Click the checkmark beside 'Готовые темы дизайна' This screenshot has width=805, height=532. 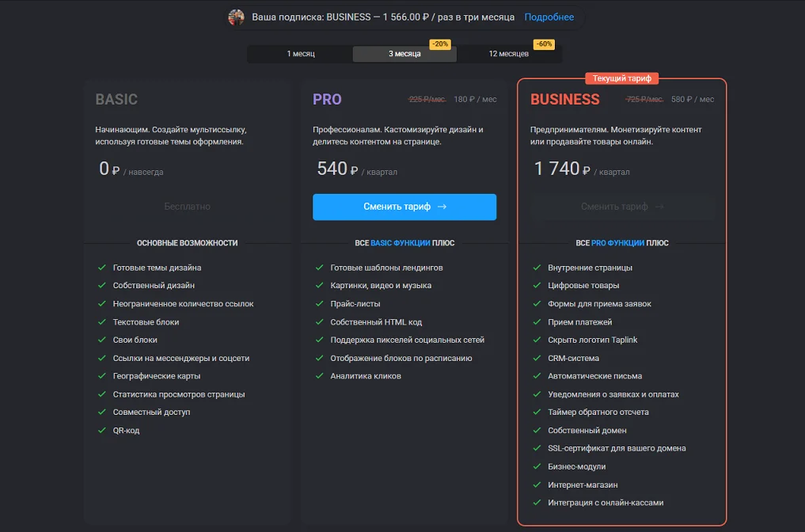[x=102, y=268]
